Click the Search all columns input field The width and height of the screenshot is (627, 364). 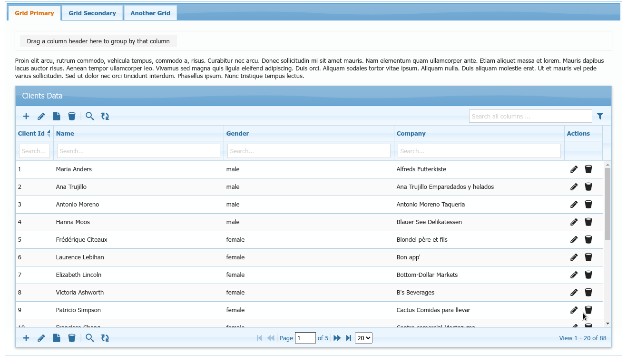530,116
